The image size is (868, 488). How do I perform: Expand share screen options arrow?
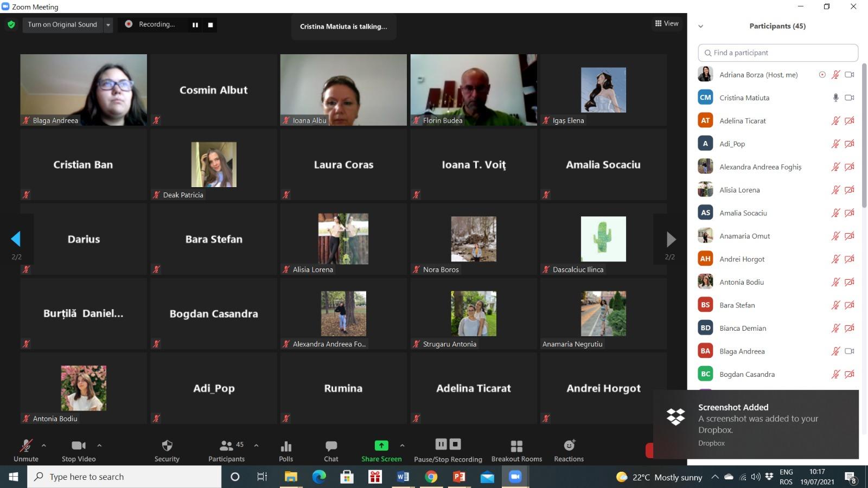(x=402, y=445)
